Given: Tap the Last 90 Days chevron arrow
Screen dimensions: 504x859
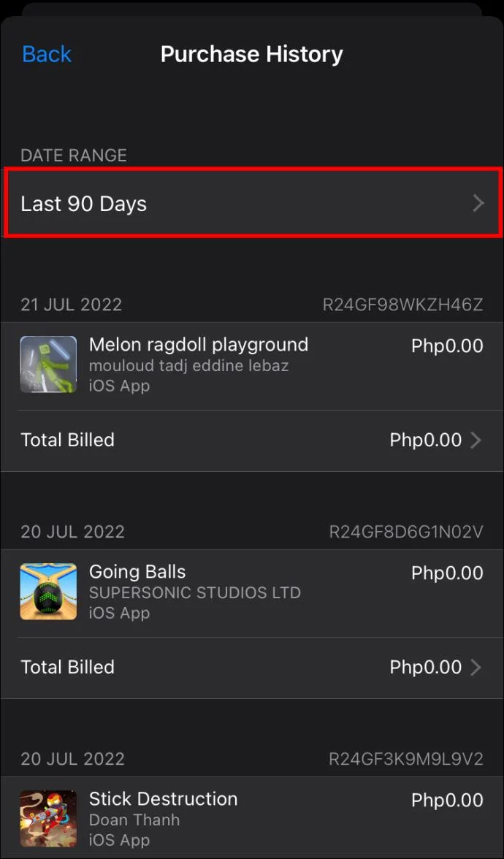Looking at the screenshot, I should click(479, 203).
